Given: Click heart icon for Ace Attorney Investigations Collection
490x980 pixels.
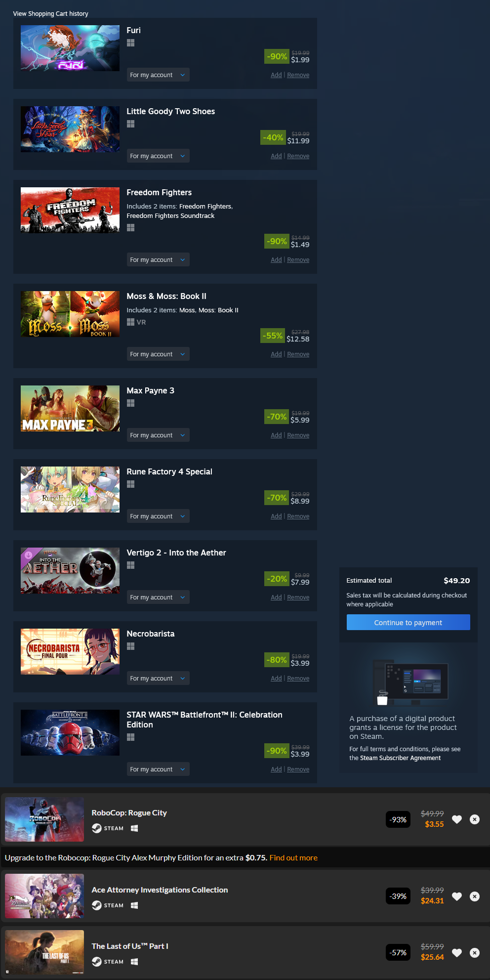Looking at the screenshot, I should (x=457, y=896).
